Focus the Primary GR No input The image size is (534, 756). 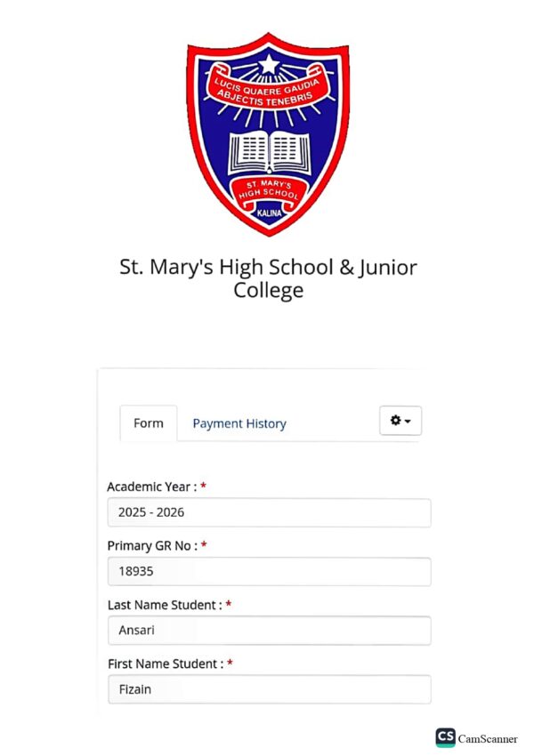point(269,571)
